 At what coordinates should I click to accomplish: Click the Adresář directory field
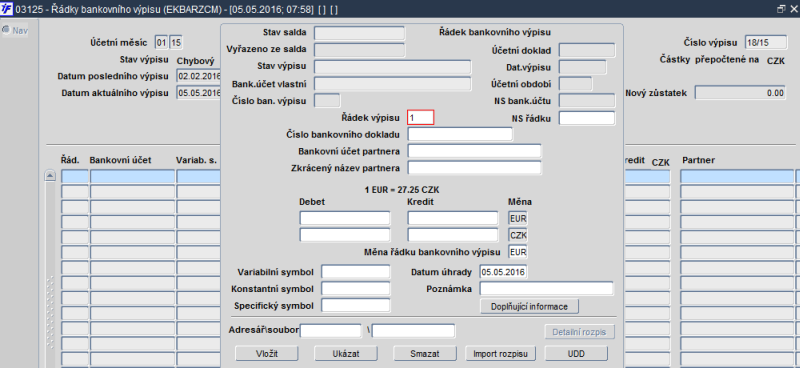331,331
